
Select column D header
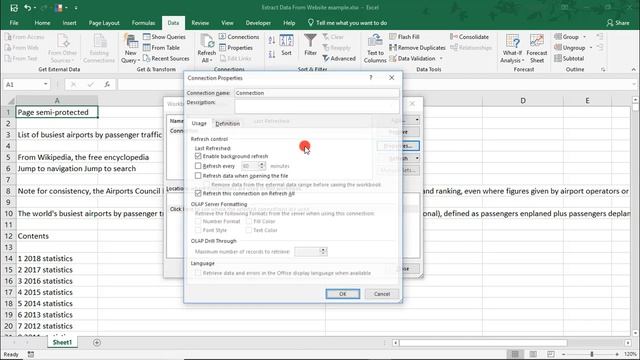coord(523,100)
